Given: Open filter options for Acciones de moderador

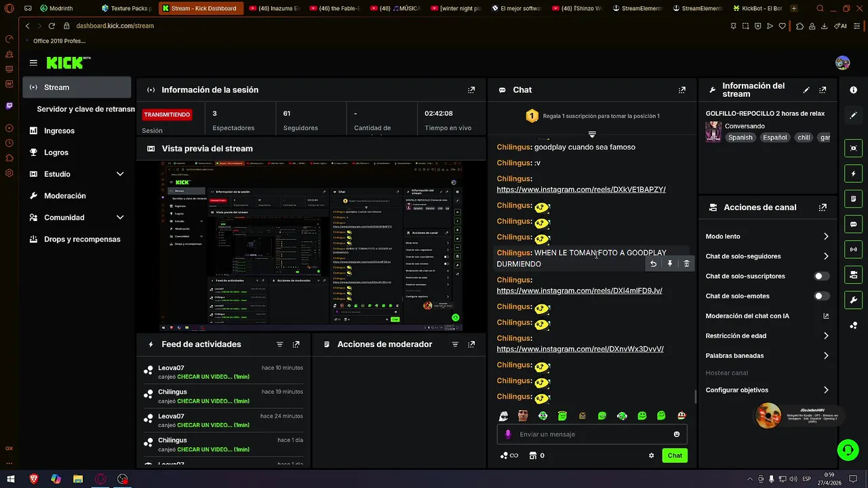Looking at the screenshot, I should [x=455, y=344].
